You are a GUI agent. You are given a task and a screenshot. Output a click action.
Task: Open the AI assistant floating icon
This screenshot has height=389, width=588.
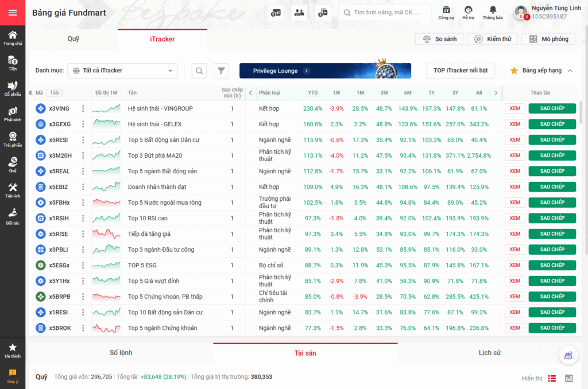pyautogui.click(x=568, y=355)
